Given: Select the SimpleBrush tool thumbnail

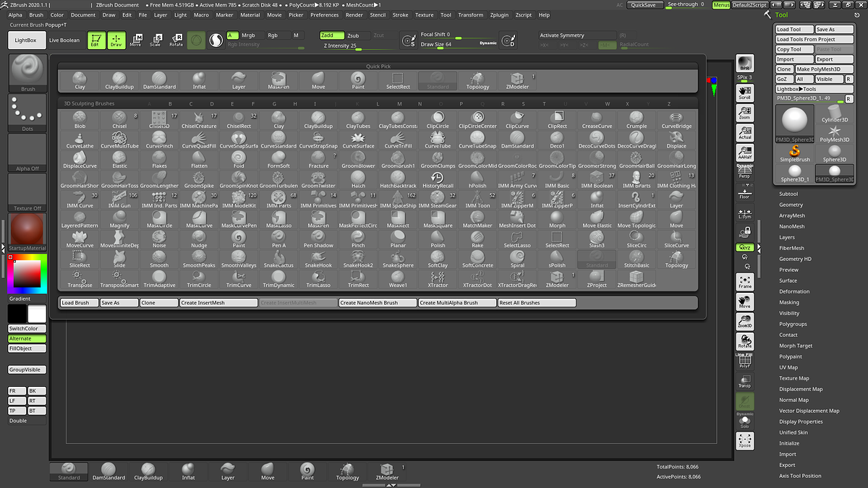Looking at the screenshot, I should (795, 154).
